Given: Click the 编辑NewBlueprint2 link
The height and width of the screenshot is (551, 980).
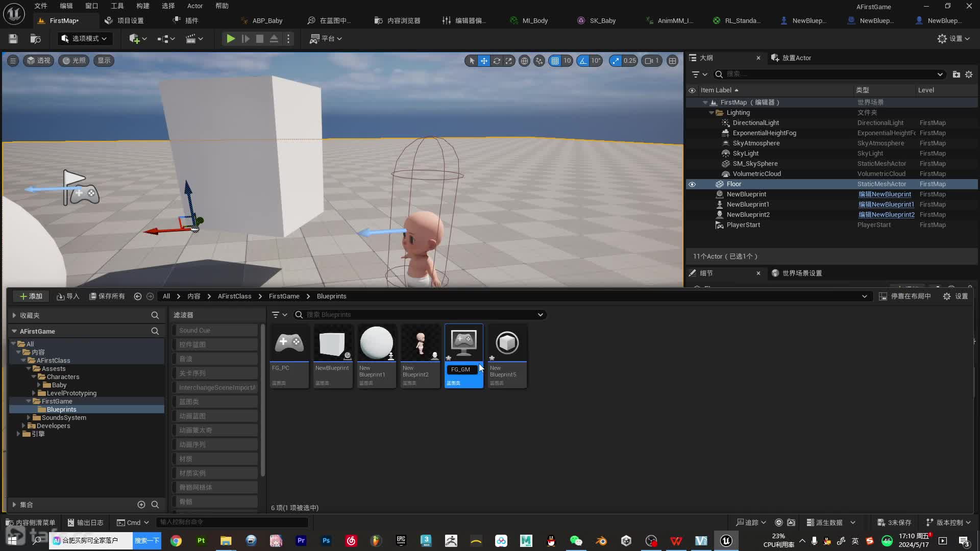Looking at the screenshot, I should coord(887,215).
